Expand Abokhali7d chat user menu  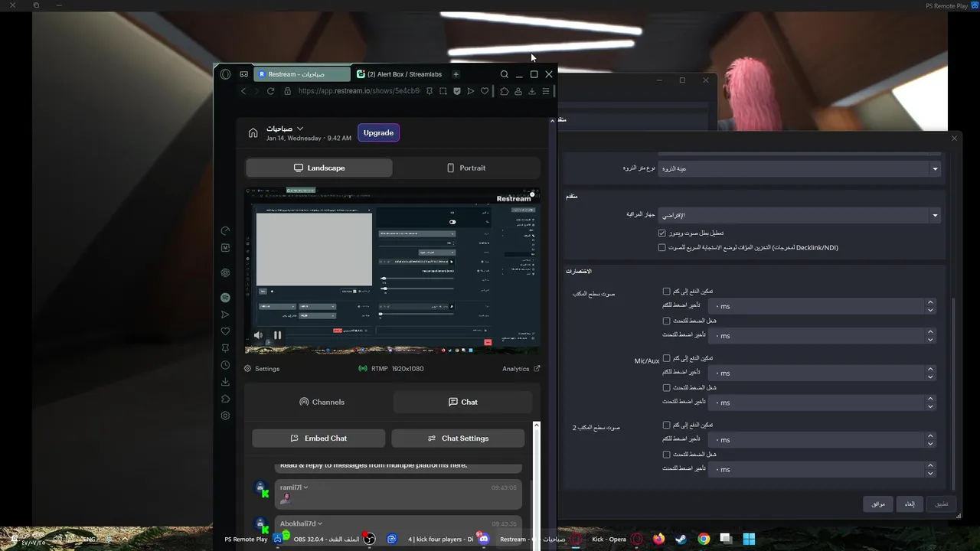pyautogui.click(x=320, y=523)
